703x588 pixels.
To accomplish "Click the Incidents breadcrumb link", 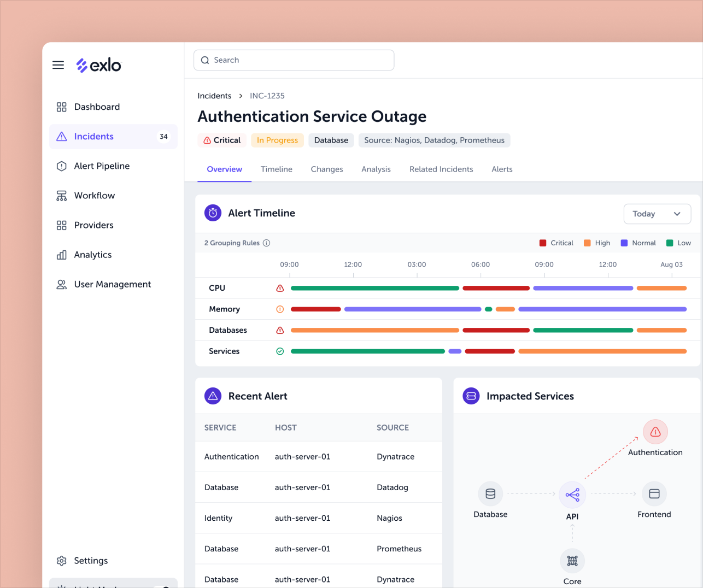I will click(x=214, y=96).
